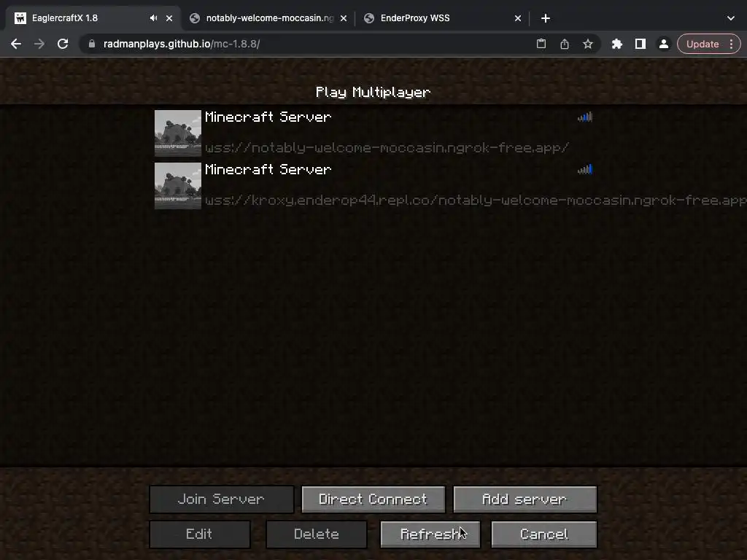747x560 pixels.
Task: Mute the EaglercraftX tab audio icon
Action: [x=153, y=18]
